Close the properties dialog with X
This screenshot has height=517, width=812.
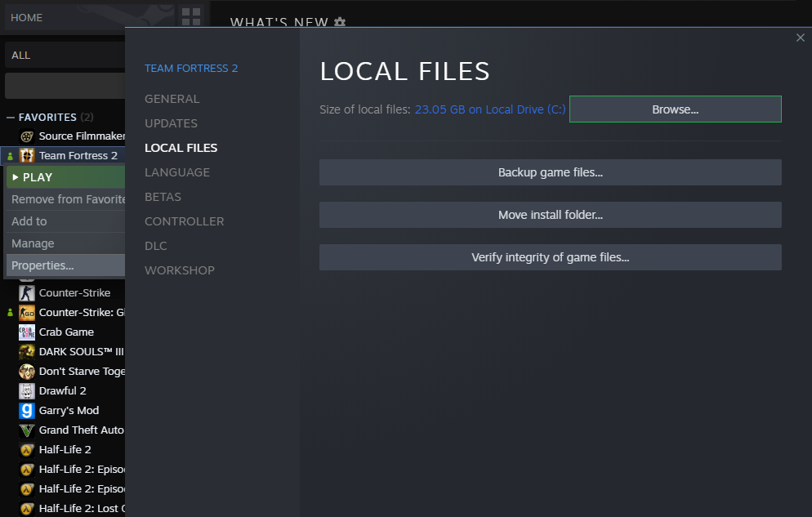[800, 38]
